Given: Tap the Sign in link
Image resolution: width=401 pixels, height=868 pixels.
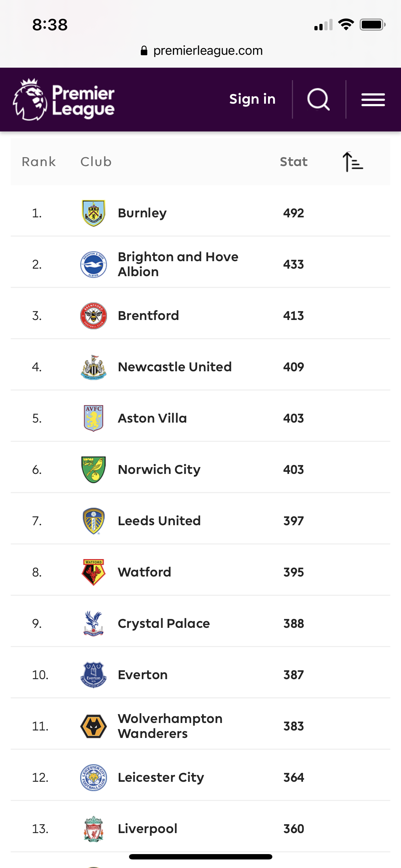Looking at the screenshot, I should coord(252,99).
